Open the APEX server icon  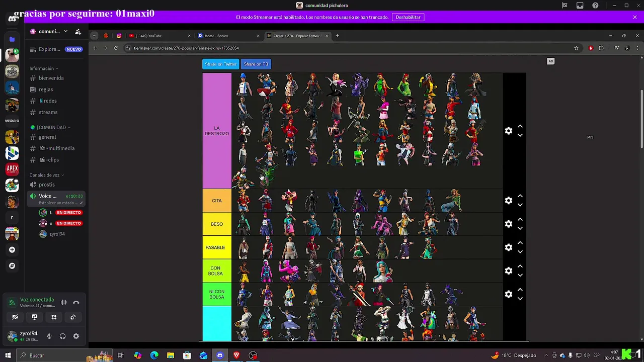pos(12,169)
